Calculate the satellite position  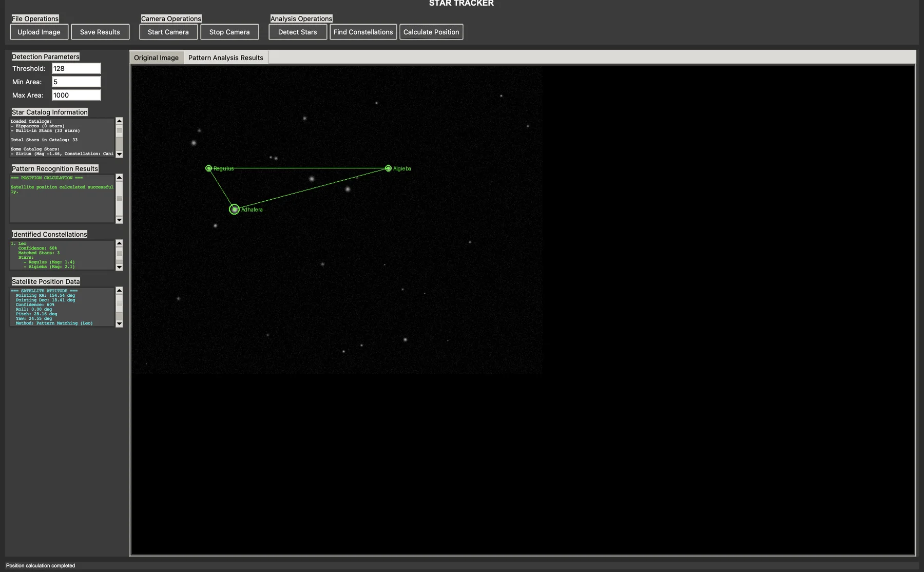pyautogui.click(x=431, y=32)
